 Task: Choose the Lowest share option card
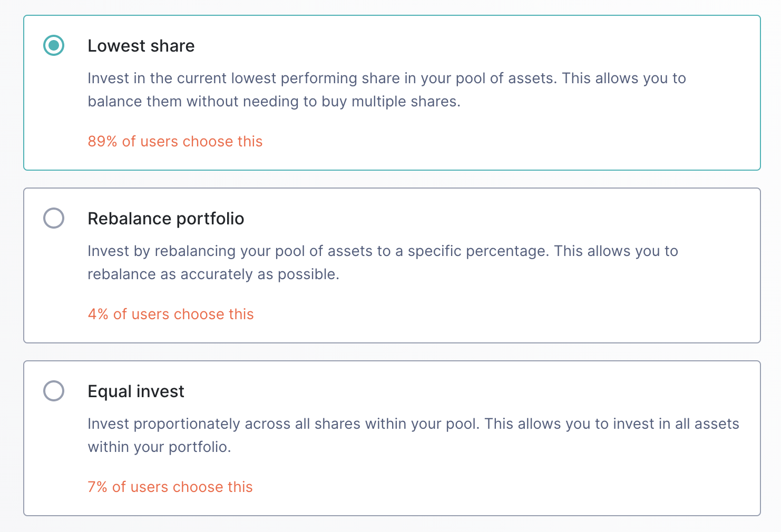[x=392, y=93]
